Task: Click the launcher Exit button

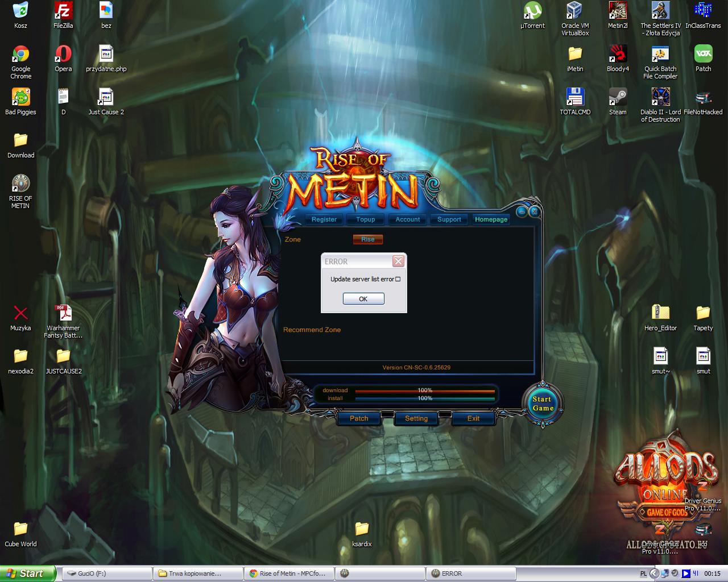Action: 473,418
